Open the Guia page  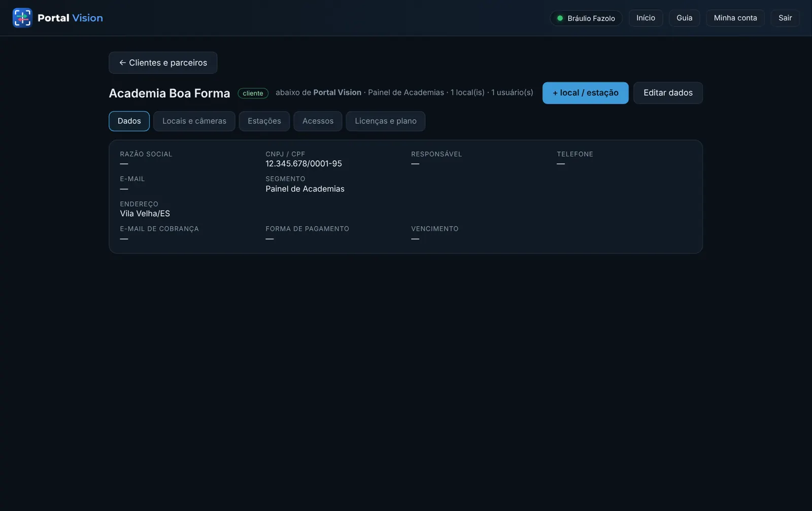tap(684, 18)
